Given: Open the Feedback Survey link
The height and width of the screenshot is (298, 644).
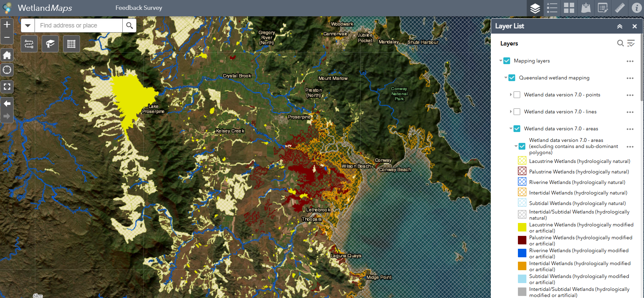Looking at the screenshot, I should point(139,8).
